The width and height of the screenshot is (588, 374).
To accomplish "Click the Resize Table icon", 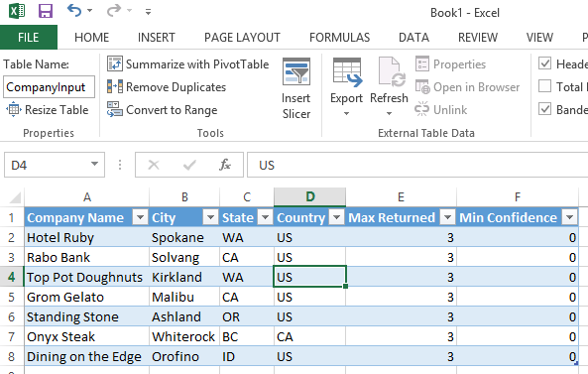I will tap(13, 109).
